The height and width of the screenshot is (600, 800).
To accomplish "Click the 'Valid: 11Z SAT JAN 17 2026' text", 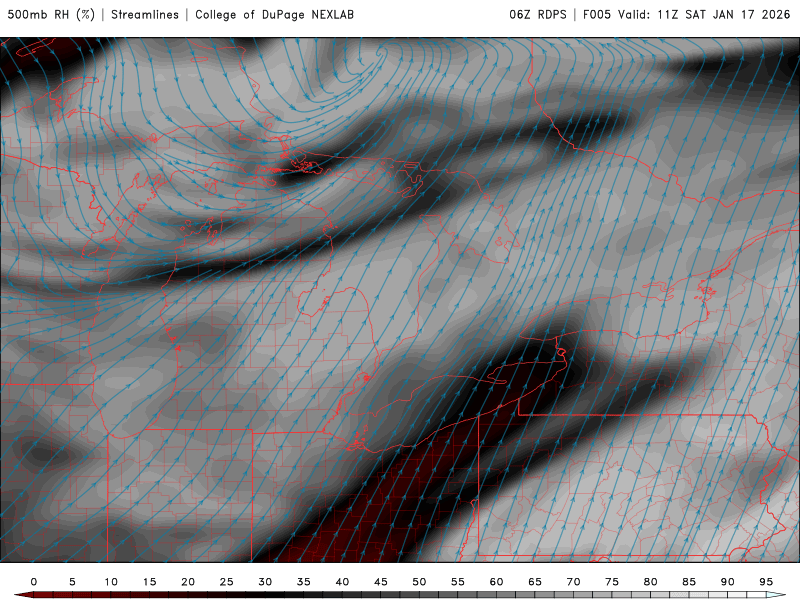I will pos(704,14).
